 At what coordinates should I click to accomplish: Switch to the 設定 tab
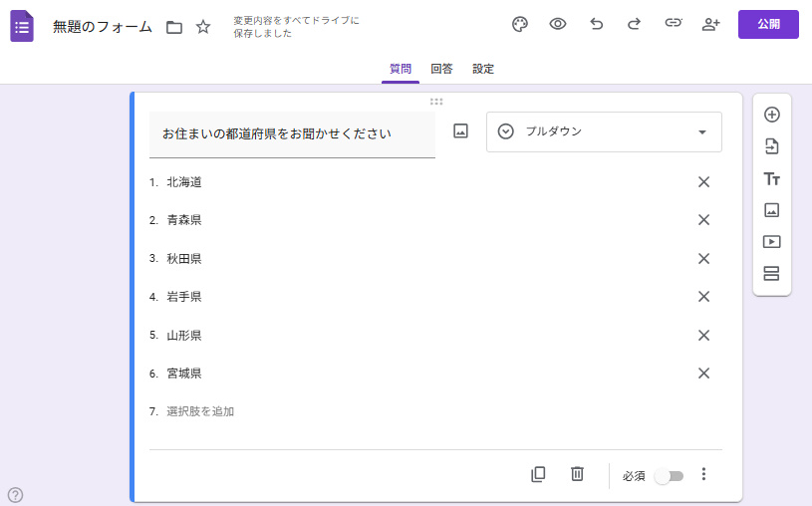(x=483, y=69)
